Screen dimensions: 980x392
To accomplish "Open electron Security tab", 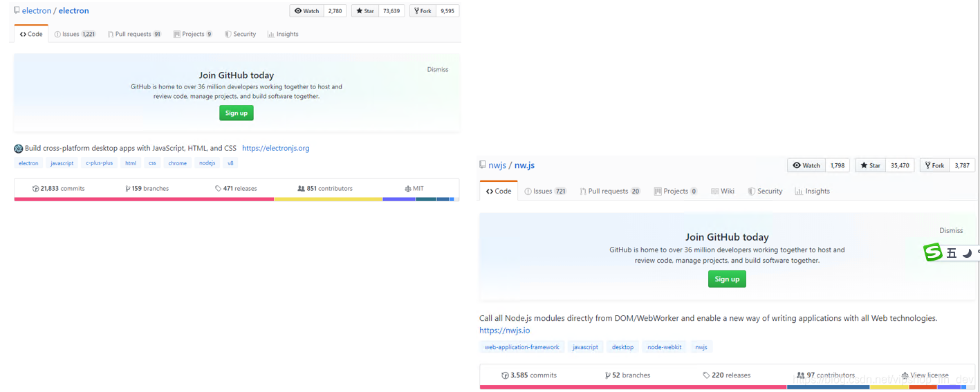I will 241,34.
